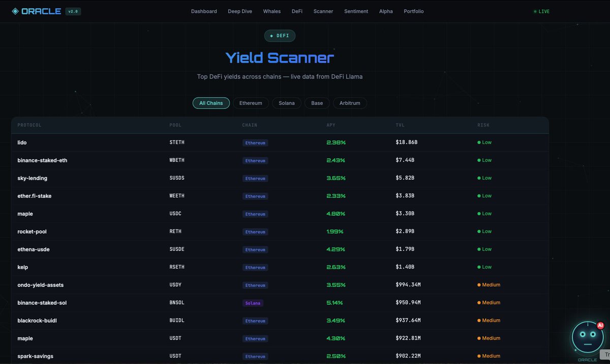
Task: Click the $994.34M TVL value
Action: (408, 285)
